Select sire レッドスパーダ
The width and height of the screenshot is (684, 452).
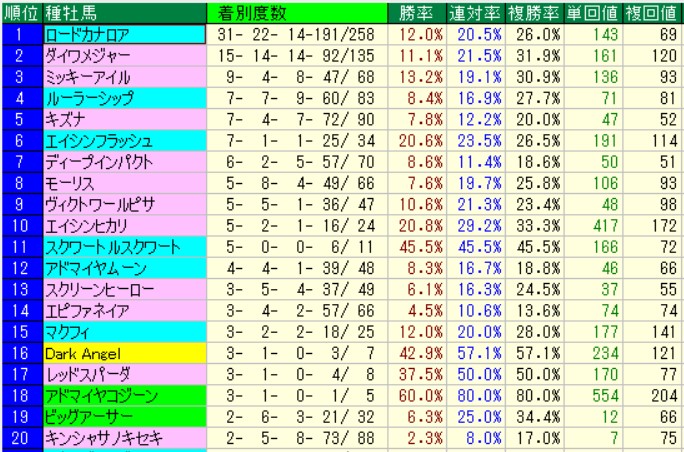[125, 375]
